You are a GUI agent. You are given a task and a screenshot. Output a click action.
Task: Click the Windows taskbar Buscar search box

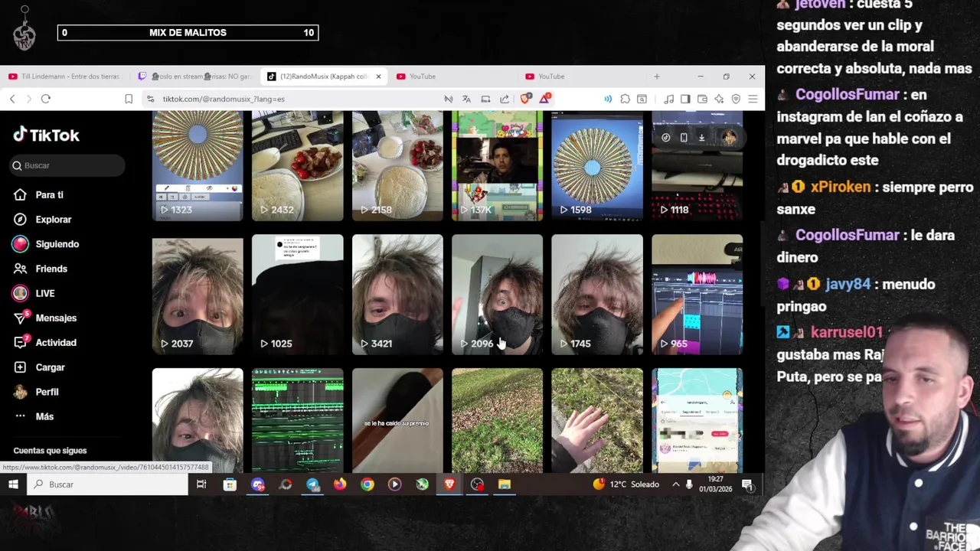point(107,484)
